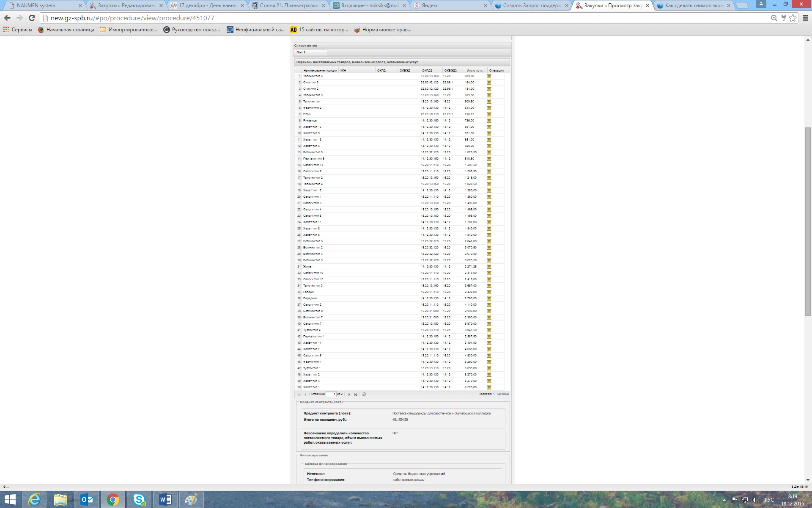This screenshot has width=812, height=508.
Task: Open operations icon for Ботинки тип 5 row
Action: (489, 152)
